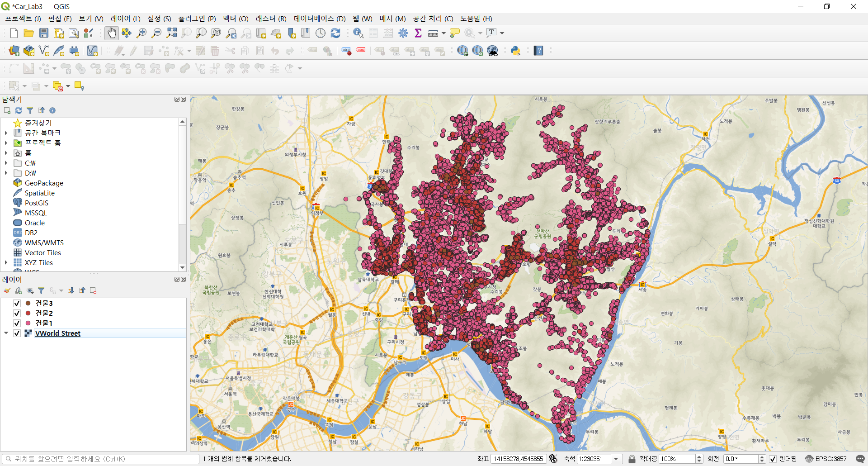Select the Pan Map hand tool
Image resolution: width=868 pixels, height=466 pixels.
[x=112, y=33]
